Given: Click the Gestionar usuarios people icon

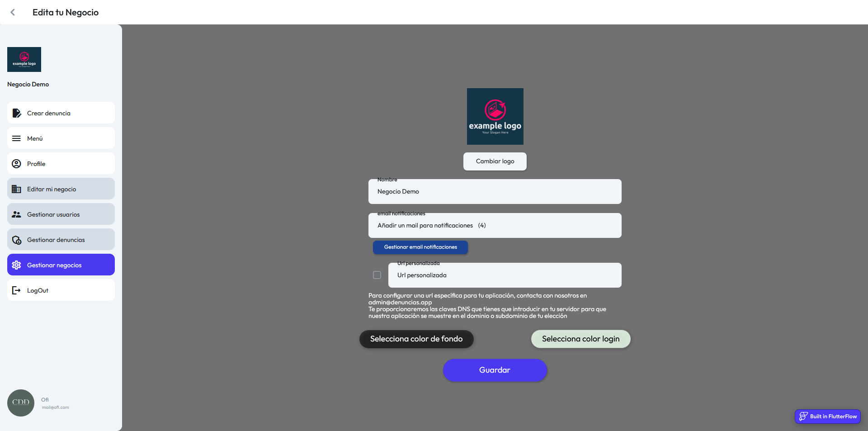Looking at the screenshot, I should (x=16, y=214).
